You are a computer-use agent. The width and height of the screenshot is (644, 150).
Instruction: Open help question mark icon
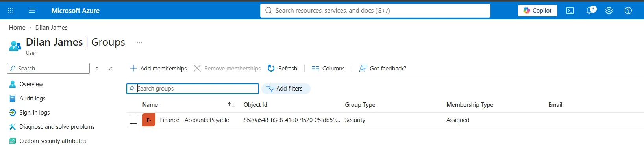[x=628, y=11]
